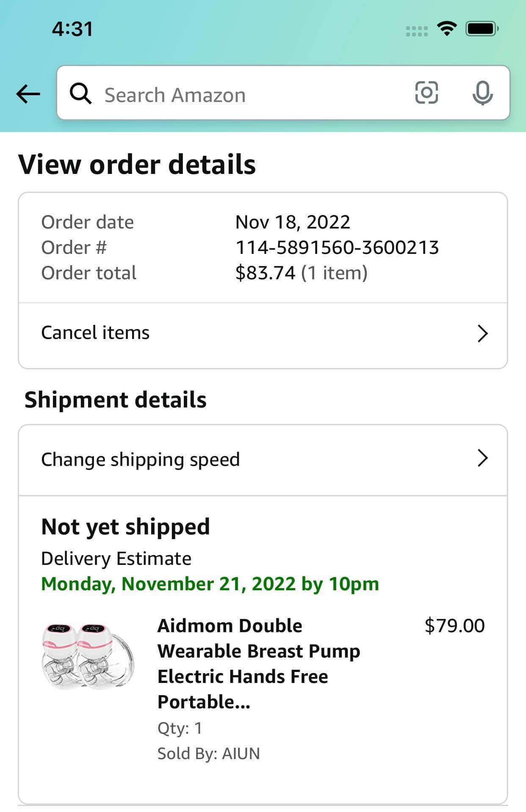Open the Aidmom Double Wearable Breast Pump title
Screen dimensions: 526x812
pos(259,663)
